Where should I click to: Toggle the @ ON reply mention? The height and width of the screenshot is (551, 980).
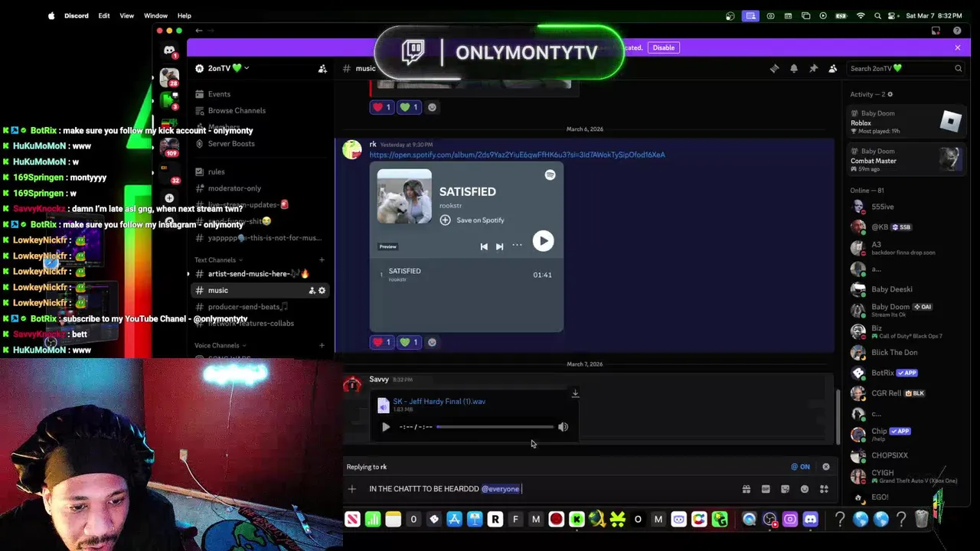click(x=801, y=467)
